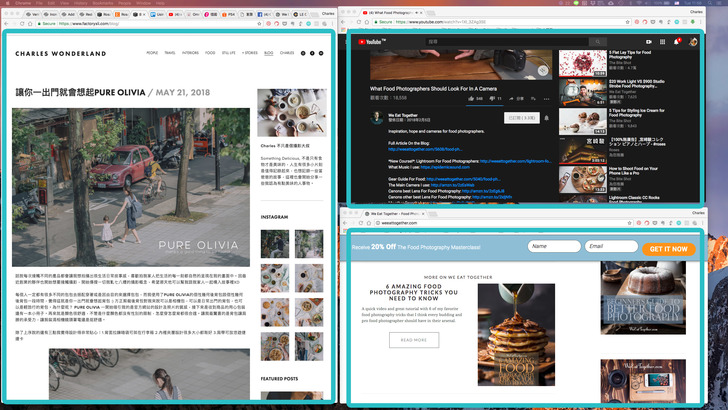Toggle the subscribed button for We Eat Together
The height and width of the screenshot is (410, 728).
click(x=522, y=118)
